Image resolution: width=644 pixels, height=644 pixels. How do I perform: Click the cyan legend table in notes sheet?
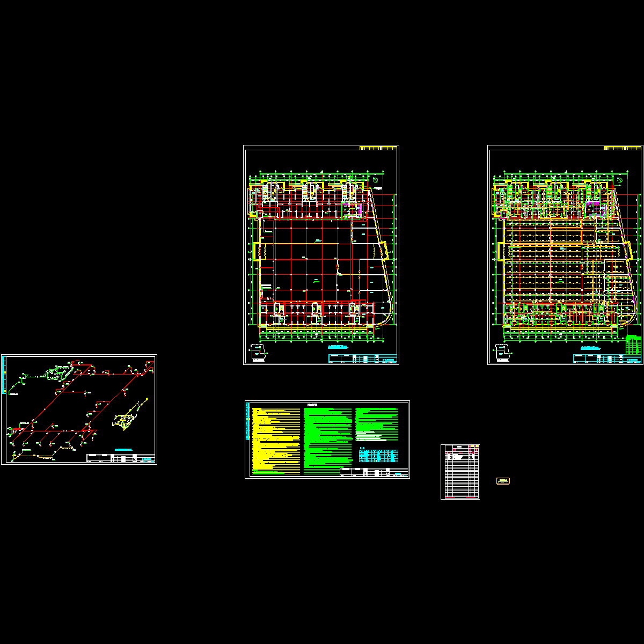click(x=379, y=456)
